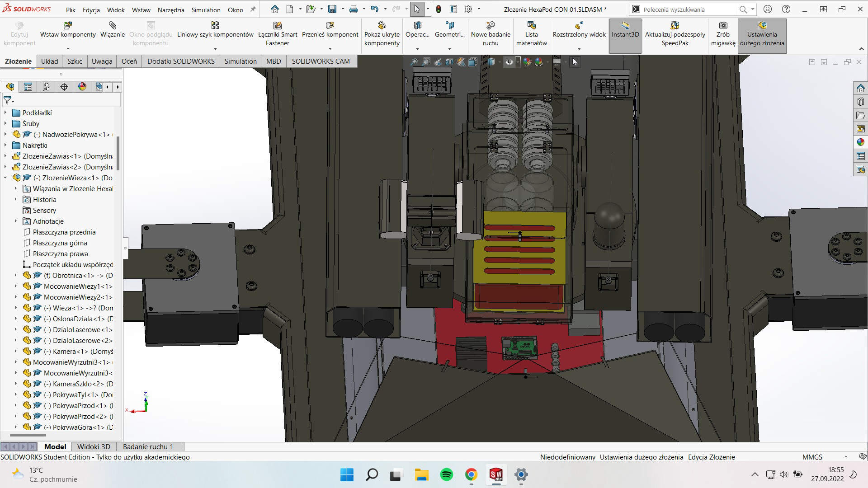Image resolution: width=868 pixels, height=488 pixels.
Task: Switch to the Szkic tab
Action: click(x=75, y=61)
